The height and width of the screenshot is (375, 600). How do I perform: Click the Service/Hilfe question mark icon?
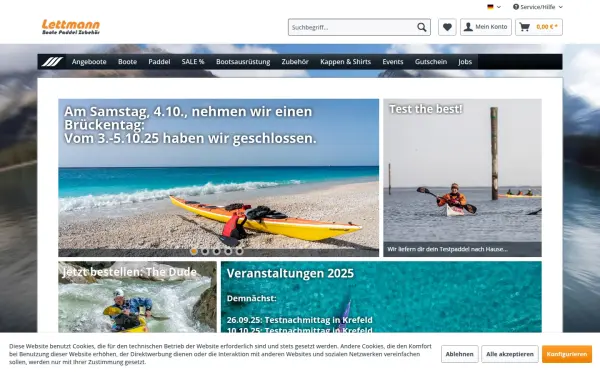(x=516, y=7)
